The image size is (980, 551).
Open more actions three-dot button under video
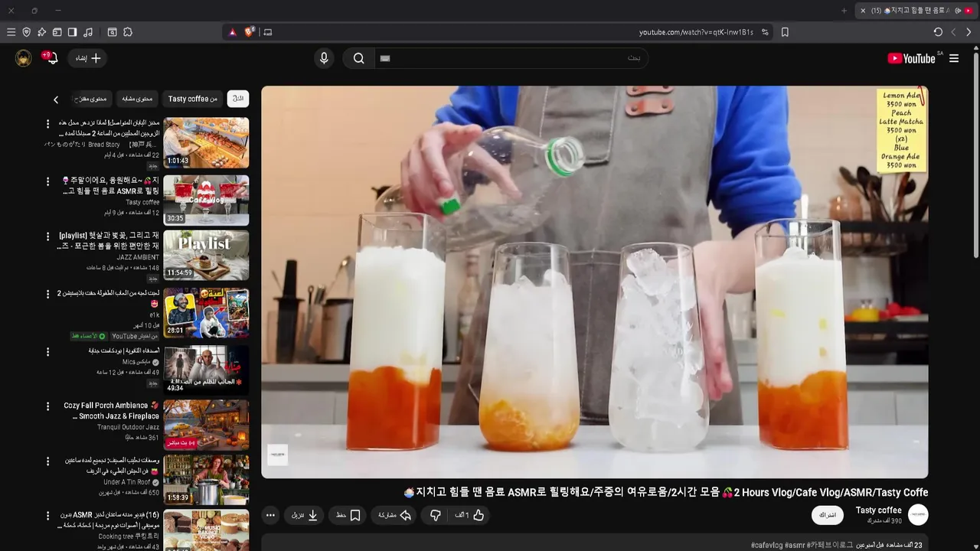(x=270, y=515)
